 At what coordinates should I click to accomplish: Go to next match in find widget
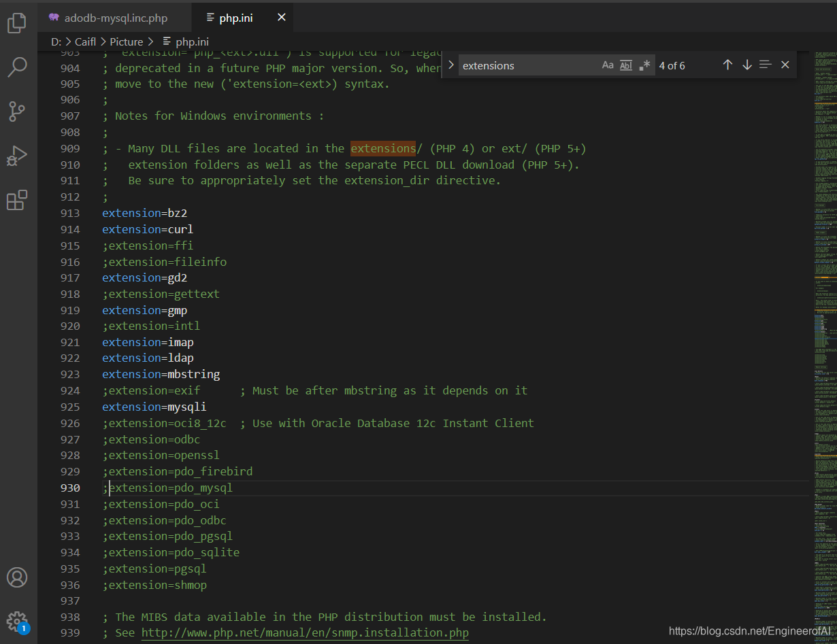pyautogui.click(x=746, y=65)
